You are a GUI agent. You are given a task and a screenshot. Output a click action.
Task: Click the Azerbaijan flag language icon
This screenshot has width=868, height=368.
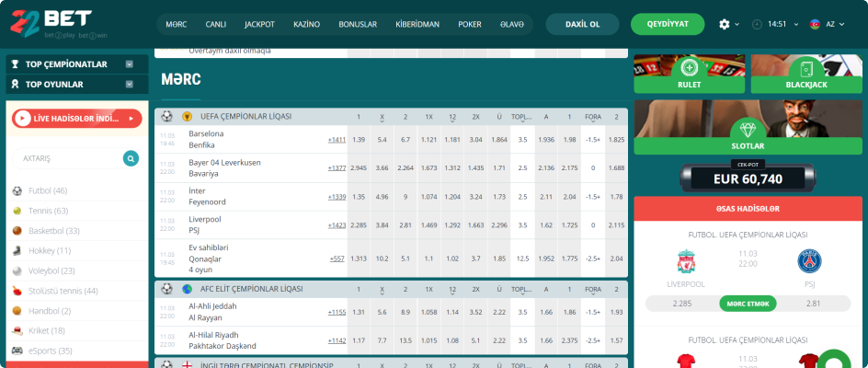[x=815, y=24]
